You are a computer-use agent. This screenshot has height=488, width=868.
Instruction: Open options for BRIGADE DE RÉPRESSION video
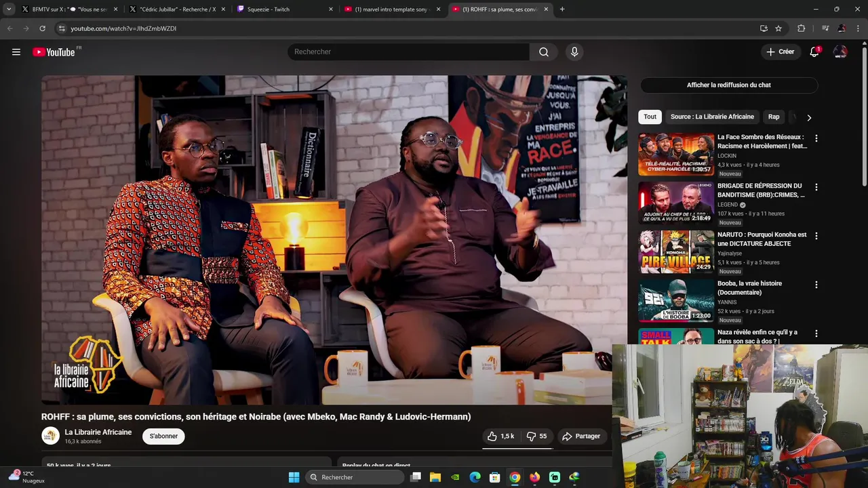pos(816,187)
